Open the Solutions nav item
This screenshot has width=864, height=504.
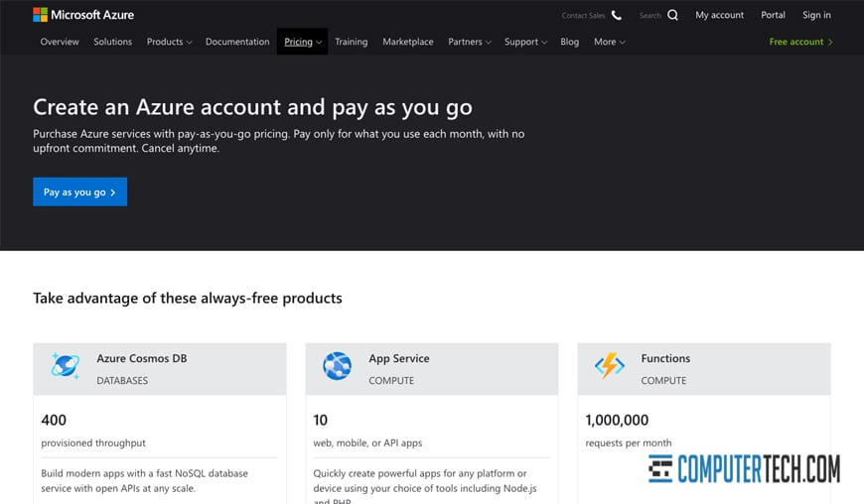coord(112,42)
